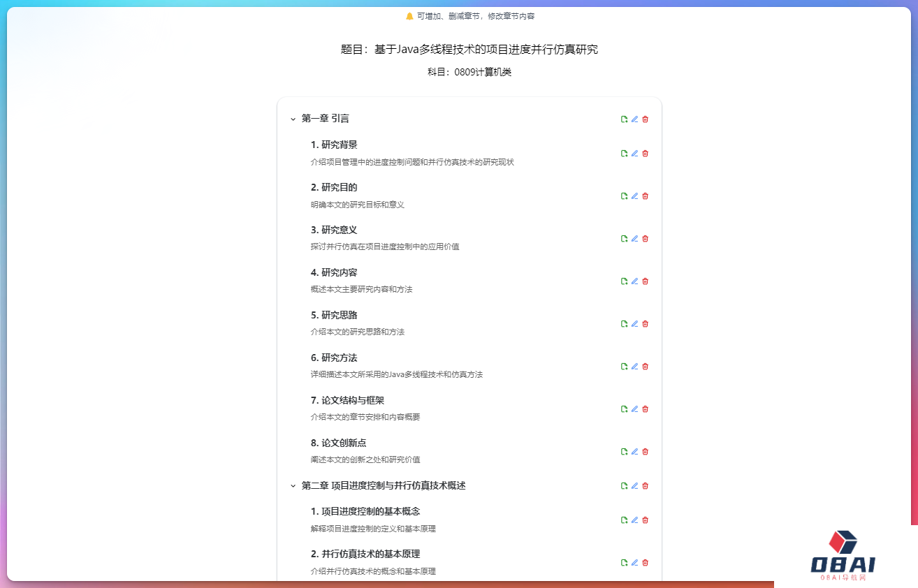Click add icon for 第一章 引言
Image resolution: width=918 pixels, height=588 pixels.
click(x=625, y=119)
